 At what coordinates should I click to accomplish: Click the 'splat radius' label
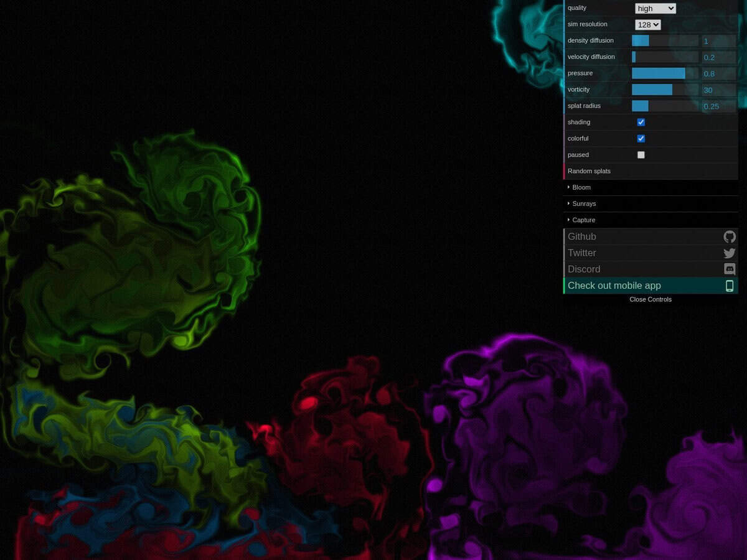584,106
